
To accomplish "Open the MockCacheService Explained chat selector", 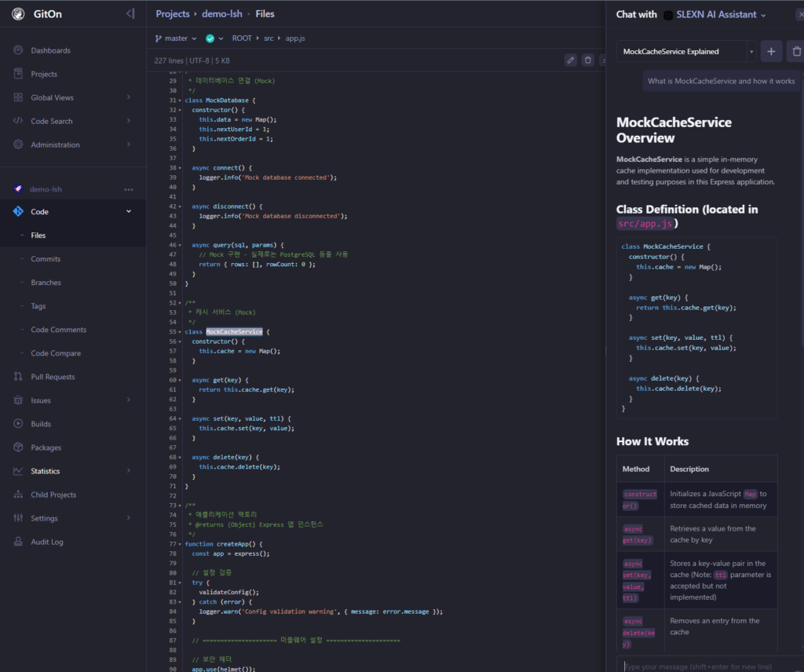I will [686, 52].
